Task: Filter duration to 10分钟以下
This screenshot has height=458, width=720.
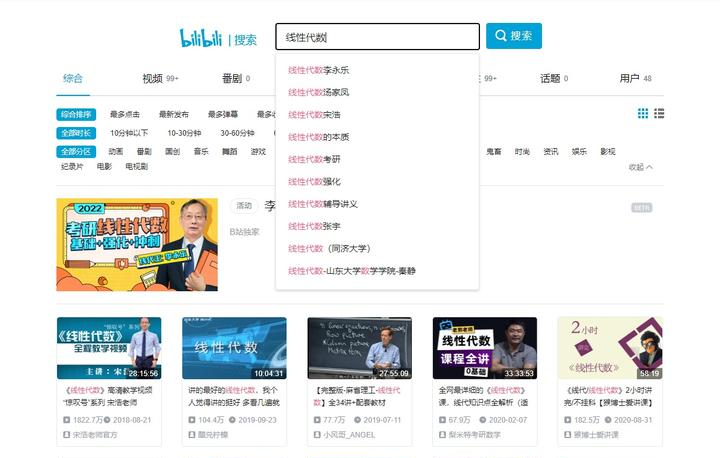Action: pyautogui.click(x=129, y=133)
